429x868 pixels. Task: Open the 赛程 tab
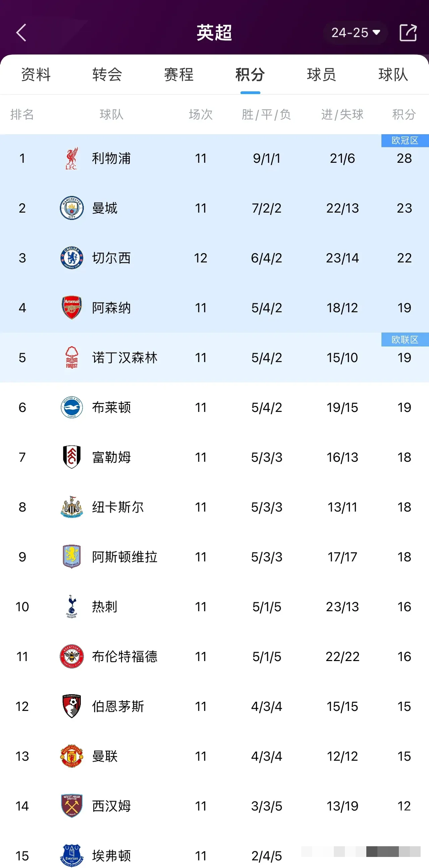coord(179,74)
